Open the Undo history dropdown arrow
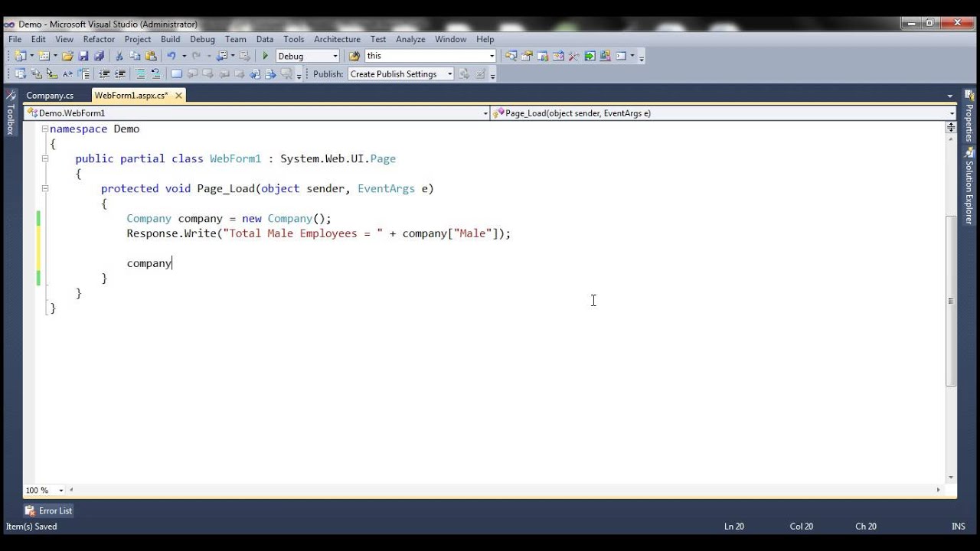980x551 pixels. click(184, 56)
